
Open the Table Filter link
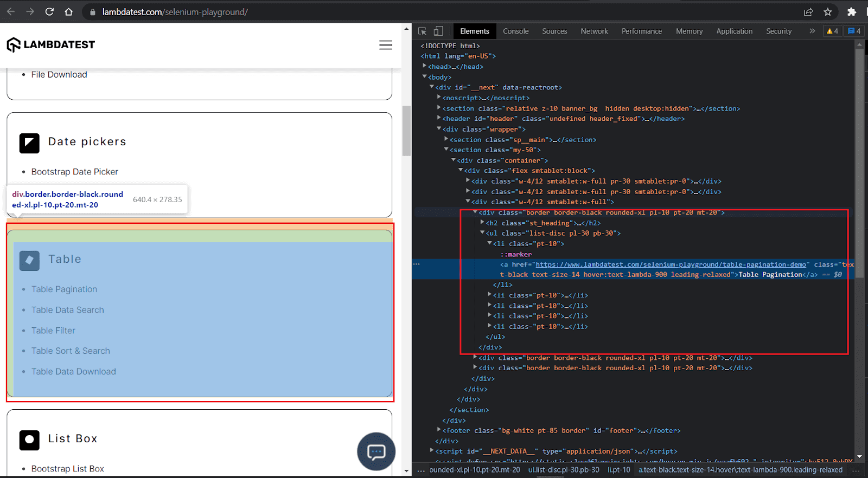(53, 331)
